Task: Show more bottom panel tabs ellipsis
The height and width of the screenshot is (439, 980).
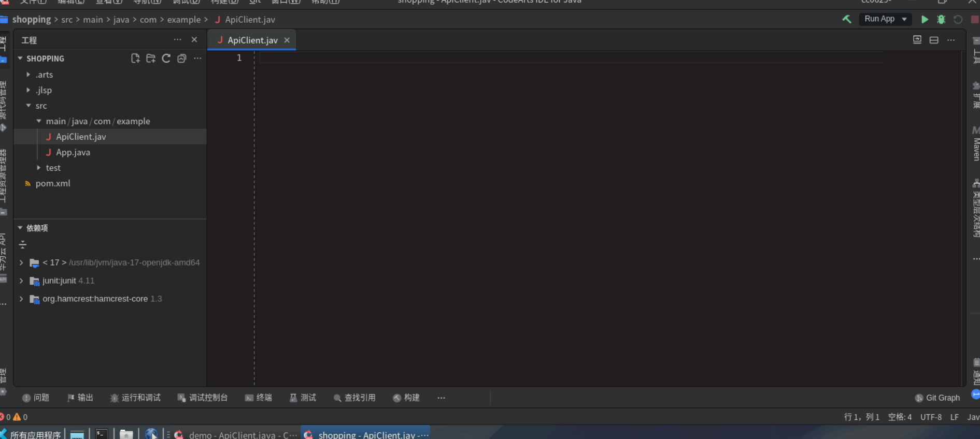Action: click(x=442, y=398)
